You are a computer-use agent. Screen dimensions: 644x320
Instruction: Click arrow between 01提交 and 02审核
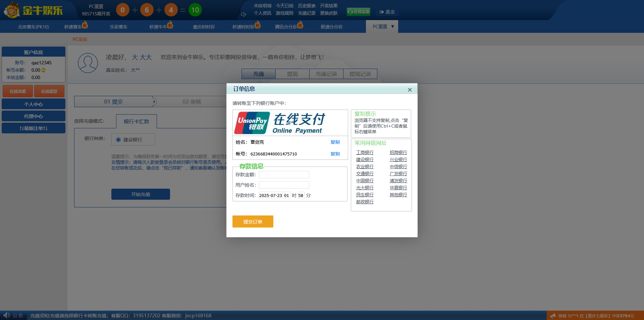tap(155, 102)
